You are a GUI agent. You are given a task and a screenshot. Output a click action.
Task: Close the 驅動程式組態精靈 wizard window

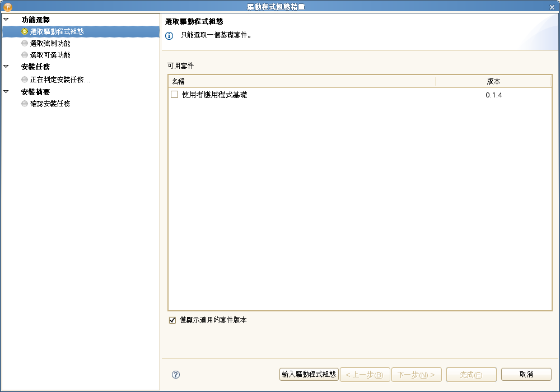552,7
